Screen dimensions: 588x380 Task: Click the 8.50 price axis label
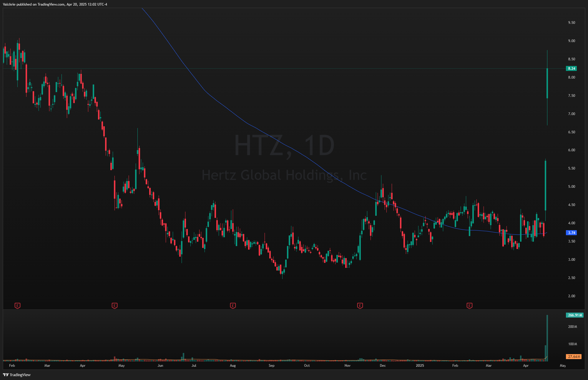tap(572, 59)
